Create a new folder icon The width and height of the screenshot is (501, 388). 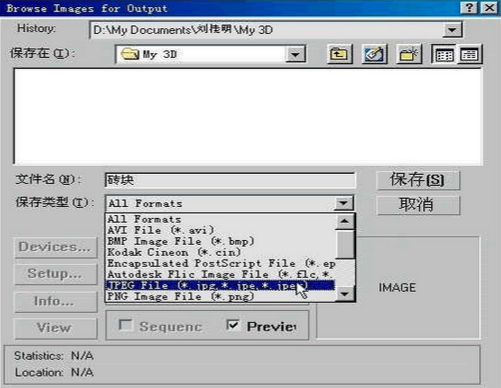[x=409, y=54]
